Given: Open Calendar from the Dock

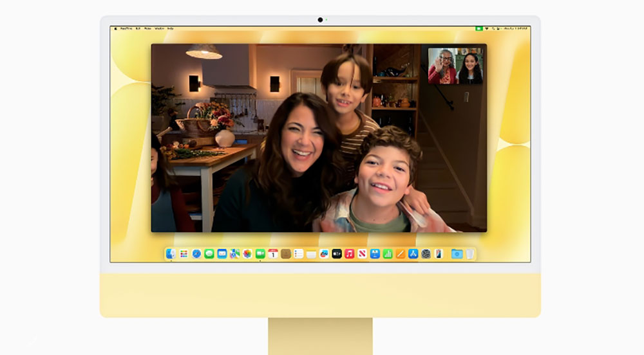Looking at the screenshot, I should click(x=272, y=254).
